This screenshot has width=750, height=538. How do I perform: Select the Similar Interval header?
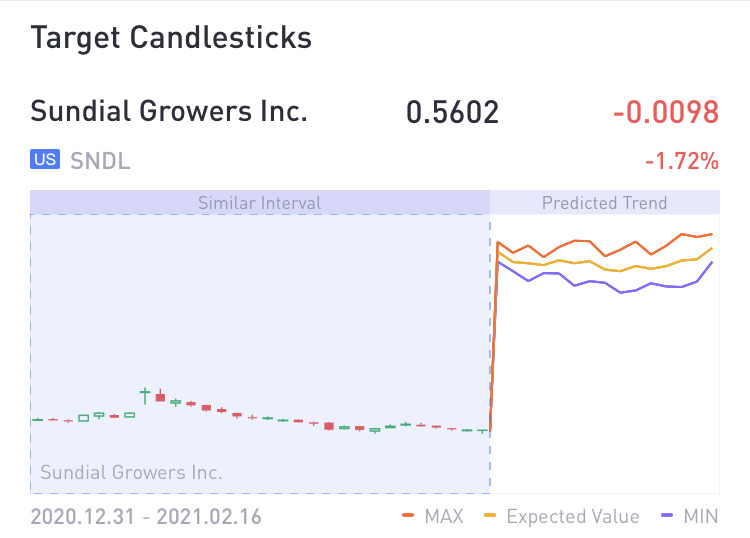[260, 203]
